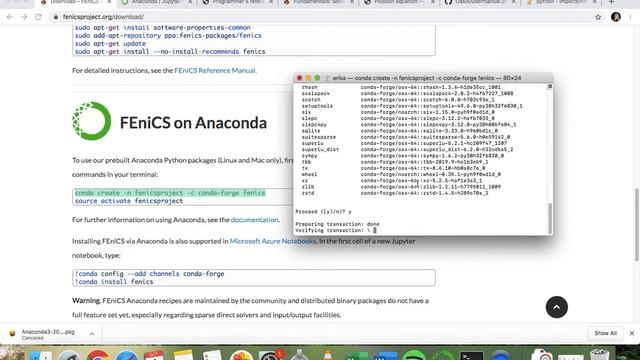Screen dimensions: 640x360
Task: Click the 'setuptools' package row in Terminal
Action: [x=412, y=106]
